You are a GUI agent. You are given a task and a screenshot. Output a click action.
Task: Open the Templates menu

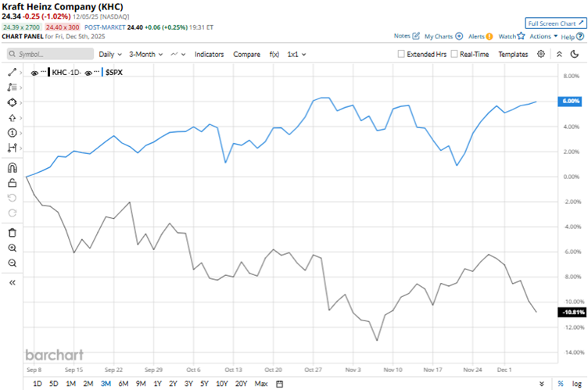(513, 54)
